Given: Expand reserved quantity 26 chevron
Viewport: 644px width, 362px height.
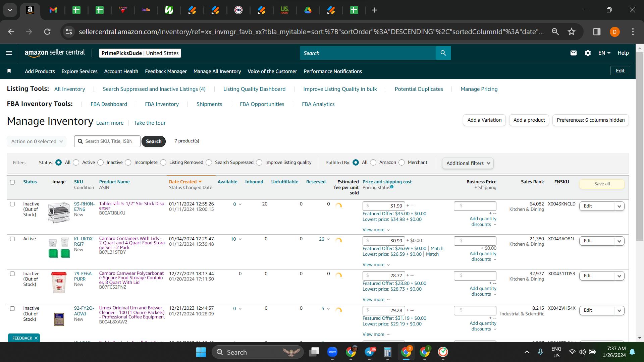Looking at the screenshot, I should (328, 239).
